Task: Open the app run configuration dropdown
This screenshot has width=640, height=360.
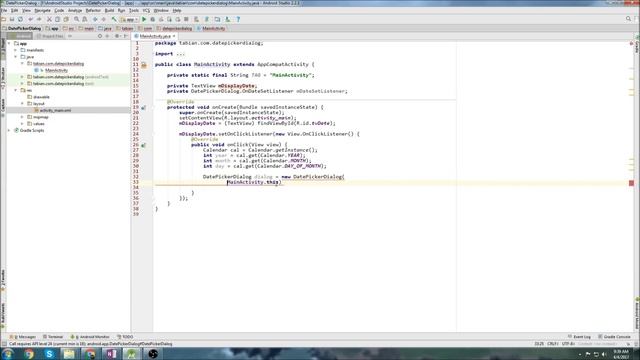Action: click(129, 19)
